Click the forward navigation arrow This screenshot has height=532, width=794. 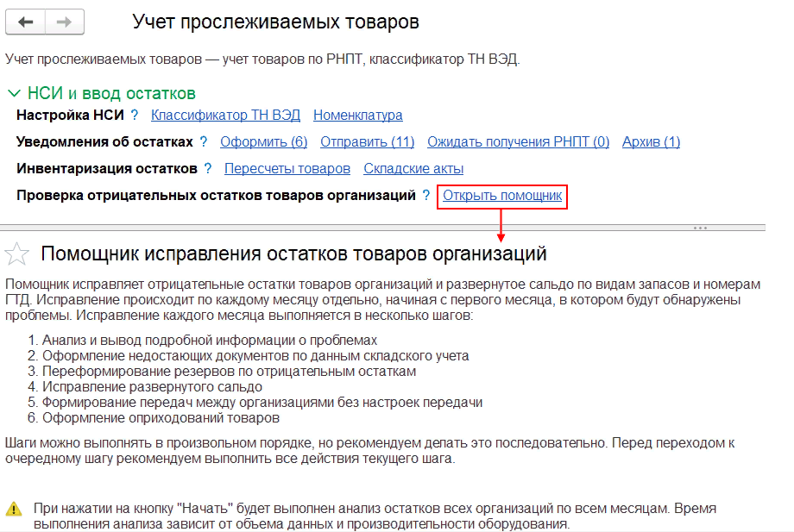pos(65,22)
